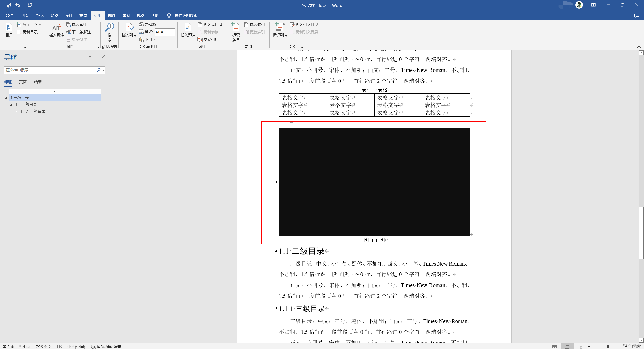The width and height of the screenshot is (644, 349).
Task: Switch to Web Layout view
Action: tap(580, 346)
